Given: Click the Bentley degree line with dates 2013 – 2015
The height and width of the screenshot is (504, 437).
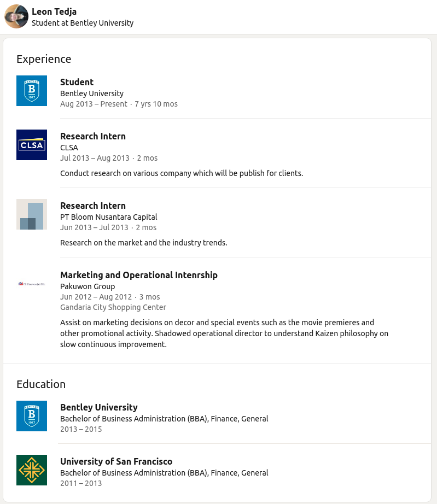Looking at the screenshot, I should click(164, 419).
